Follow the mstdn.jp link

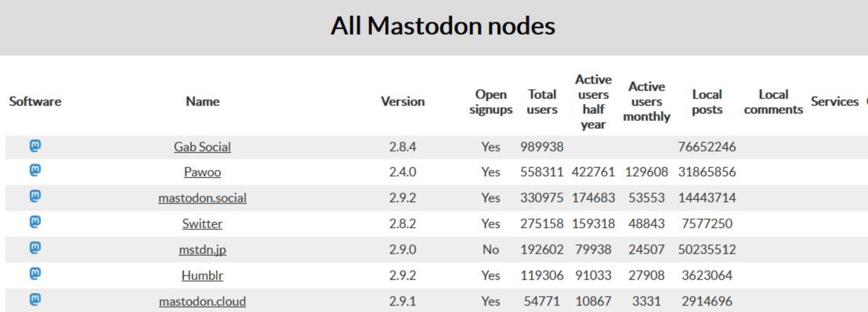click(202, 250)
